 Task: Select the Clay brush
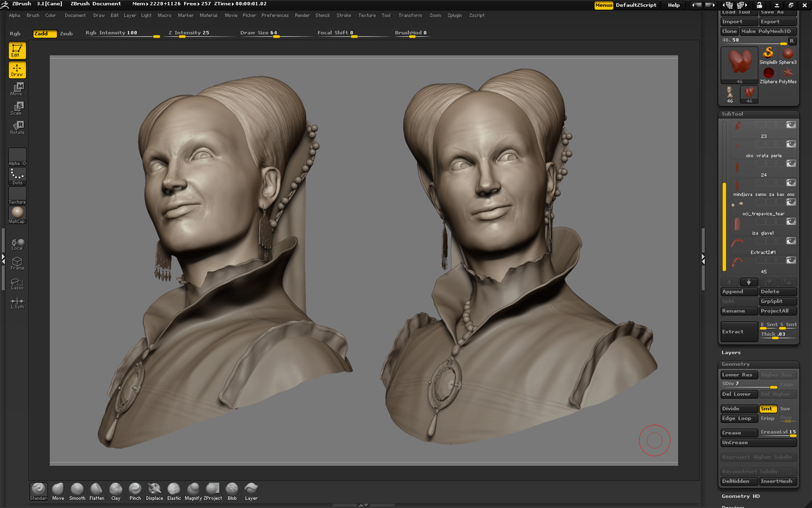point(116,491)
